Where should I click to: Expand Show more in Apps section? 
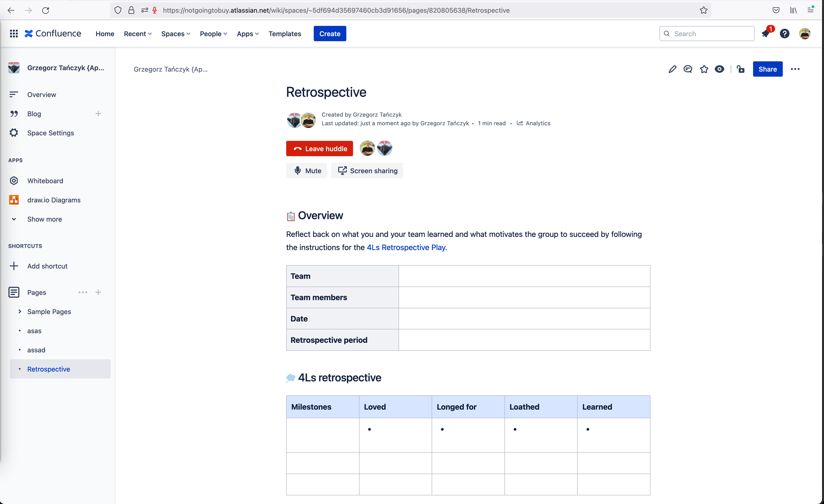tap(44, 219)
